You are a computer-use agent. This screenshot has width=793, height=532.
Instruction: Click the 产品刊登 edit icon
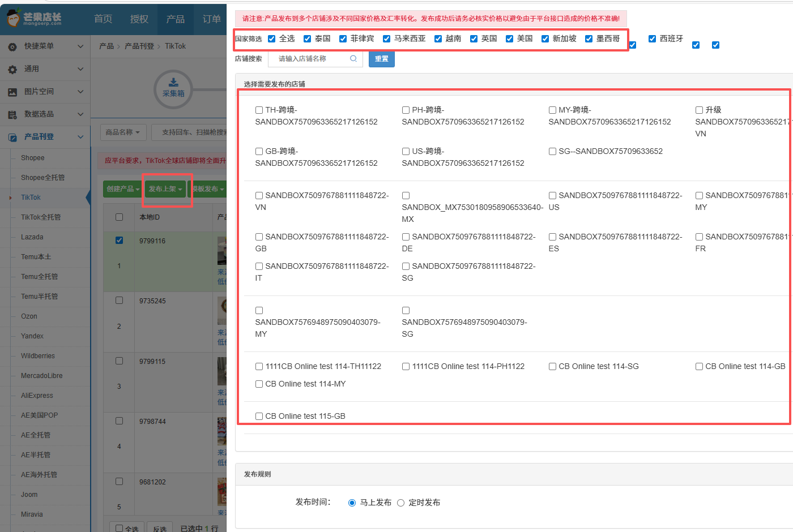coord(12,137)
